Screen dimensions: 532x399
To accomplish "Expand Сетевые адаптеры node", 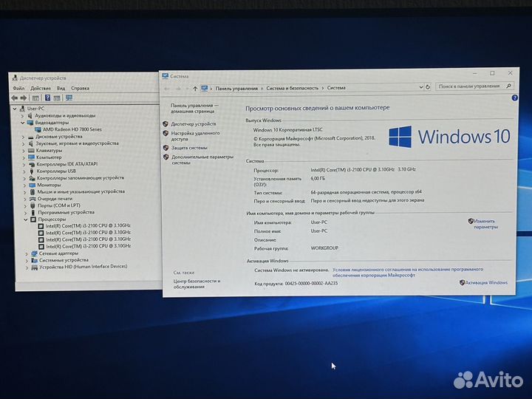I will [x=27, y=253].
